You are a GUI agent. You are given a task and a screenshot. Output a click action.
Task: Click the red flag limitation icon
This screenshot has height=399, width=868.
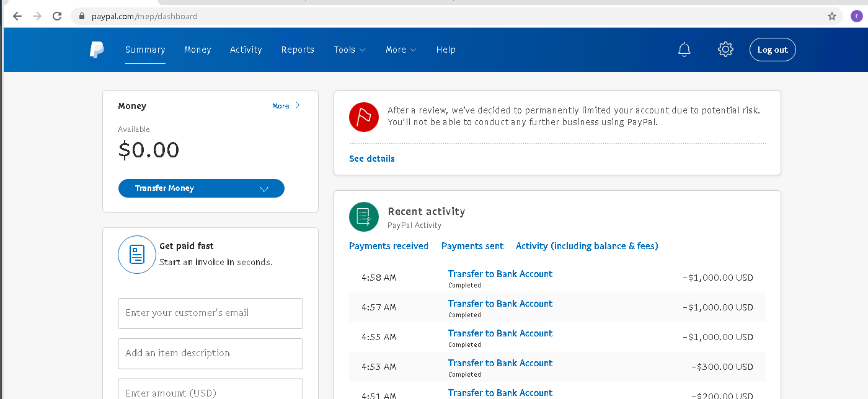tap(364, 116)
